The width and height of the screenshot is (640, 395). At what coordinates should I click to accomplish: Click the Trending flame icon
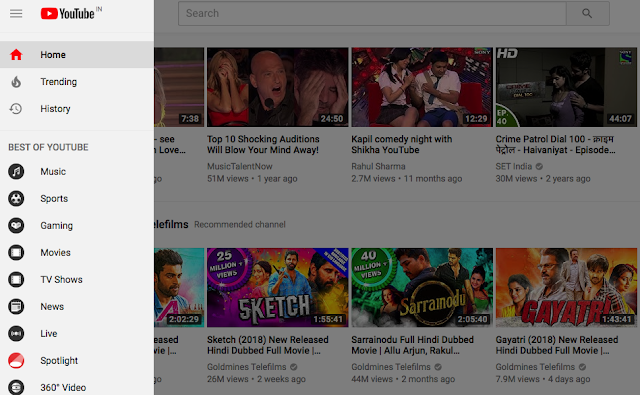[x=16, y=82]
